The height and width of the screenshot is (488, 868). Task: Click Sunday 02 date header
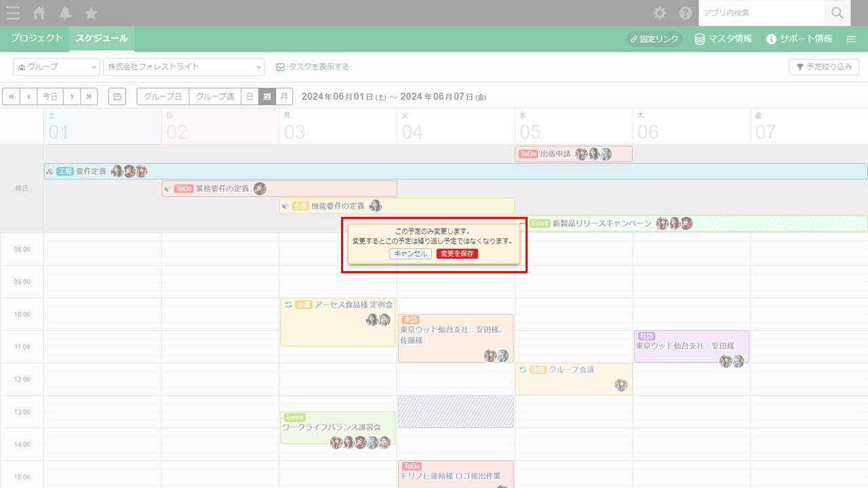click(220, 126)
